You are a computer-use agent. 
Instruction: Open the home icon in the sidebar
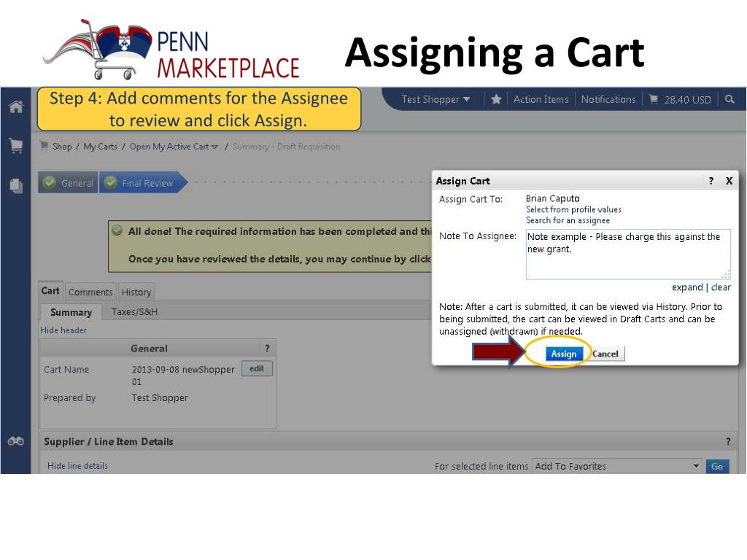point(16,106)
